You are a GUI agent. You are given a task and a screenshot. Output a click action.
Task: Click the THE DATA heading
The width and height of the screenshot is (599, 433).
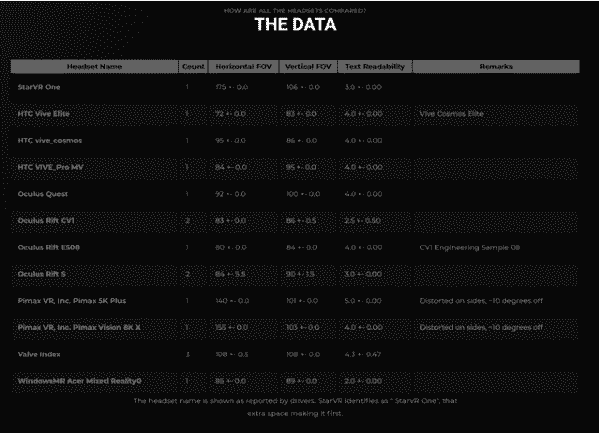point(295,25)
